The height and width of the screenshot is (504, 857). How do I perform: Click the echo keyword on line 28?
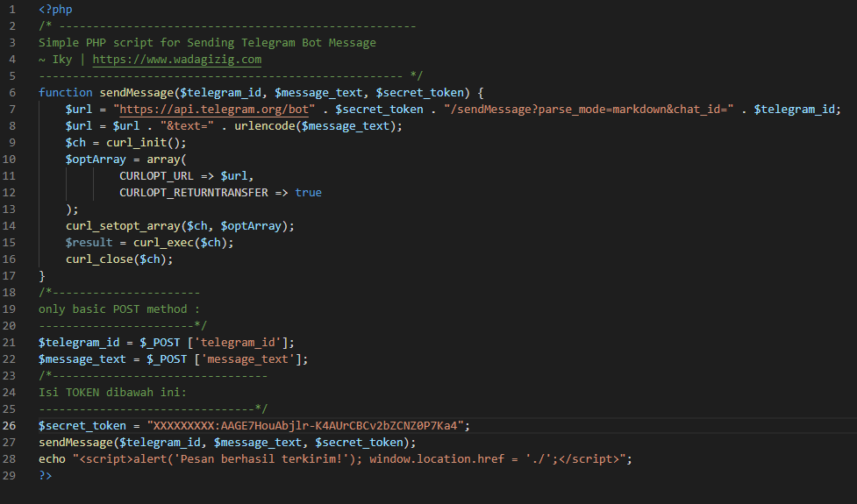click(x=52, y=458)
